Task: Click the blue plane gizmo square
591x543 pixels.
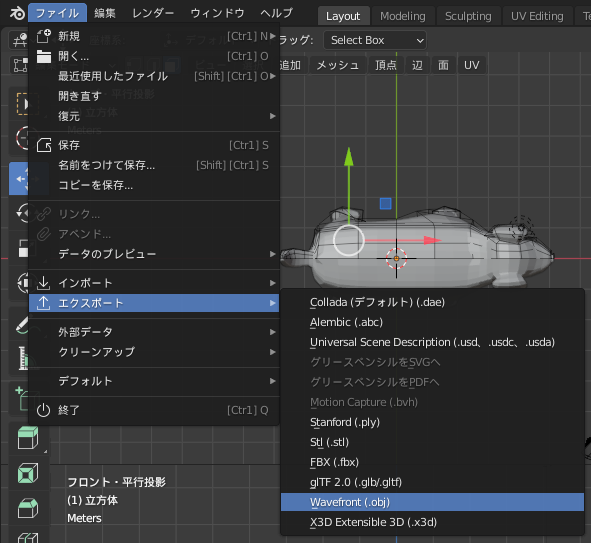Action: coord(385,203)
